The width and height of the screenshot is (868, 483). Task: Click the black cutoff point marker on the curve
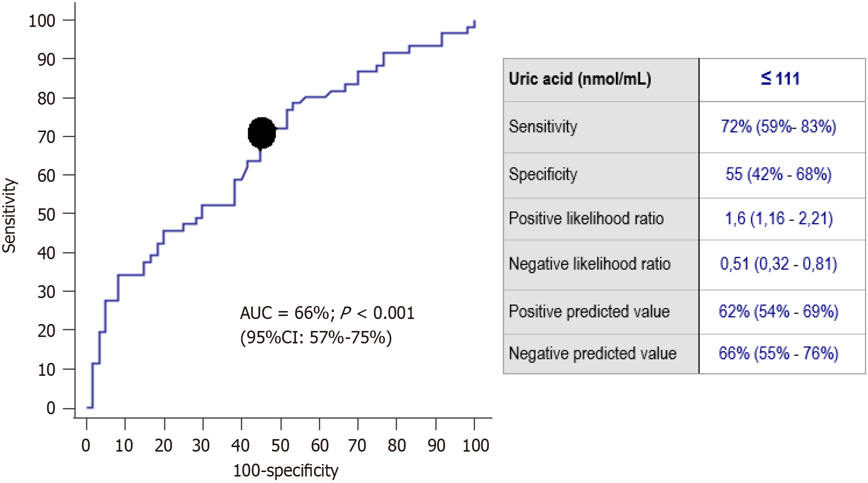pos(262,133)
